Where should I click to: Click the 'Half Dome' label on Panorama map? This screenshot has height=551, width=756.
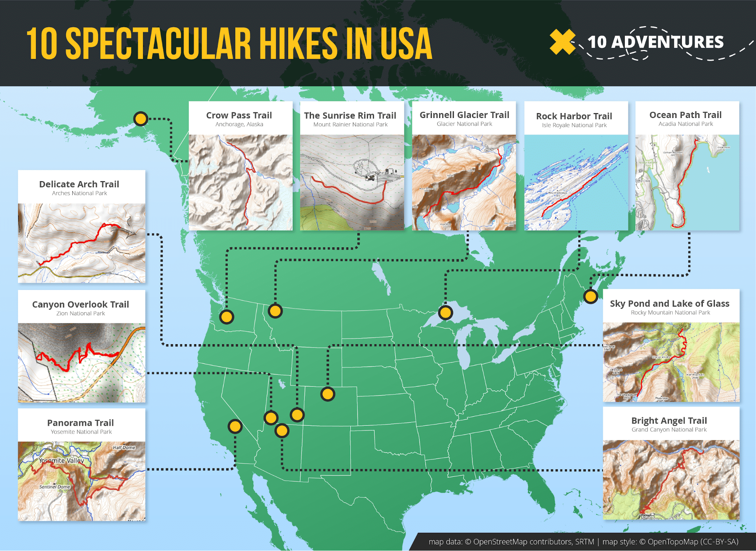pyautogui.click(x=124, y=447)
